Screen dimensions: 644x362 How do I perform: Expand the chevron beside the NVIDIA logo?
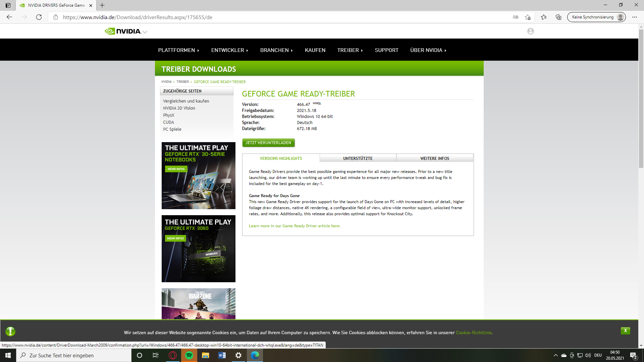click(145, 32)
